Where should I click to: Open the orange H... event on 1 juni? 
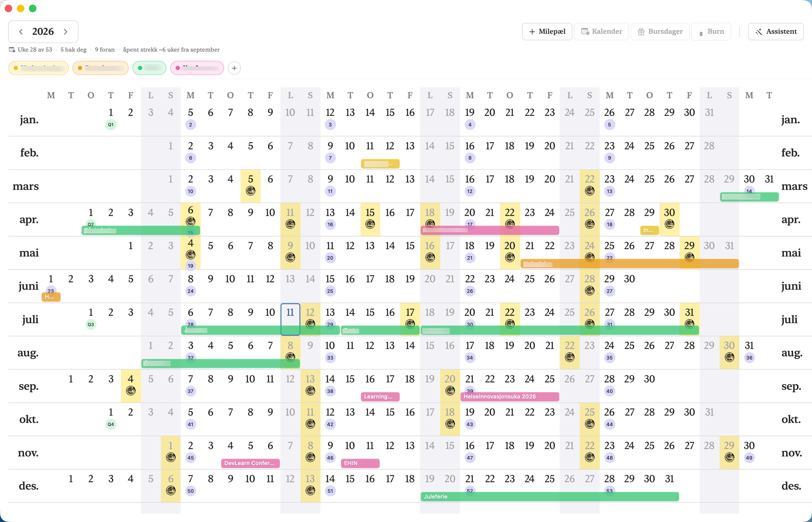tap(51, 297)
